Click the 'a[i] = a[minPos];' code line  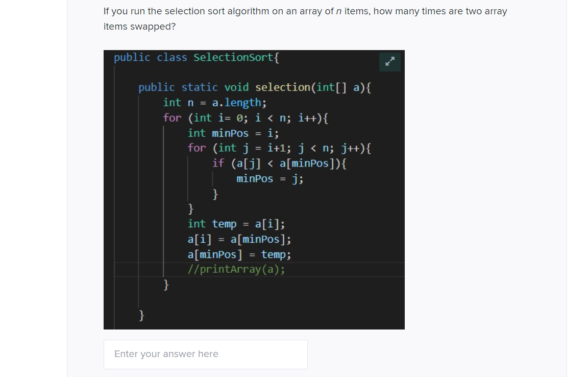(239, 239)
